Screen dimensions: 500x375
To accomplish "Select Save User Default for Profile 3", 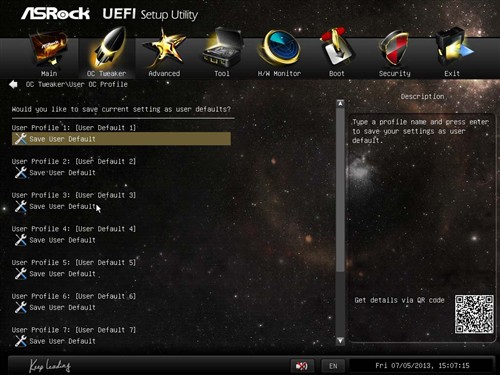I will point(62,207).
